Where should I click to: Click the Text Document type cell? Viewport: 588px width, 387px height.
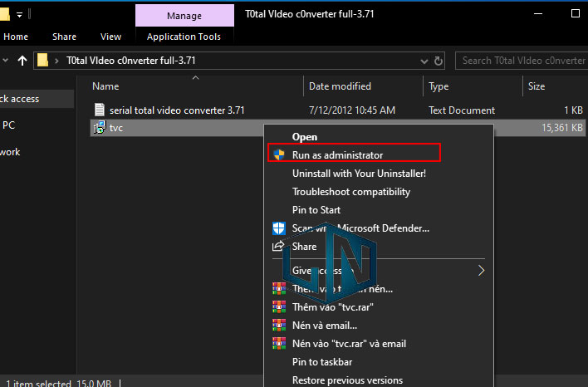462,110
